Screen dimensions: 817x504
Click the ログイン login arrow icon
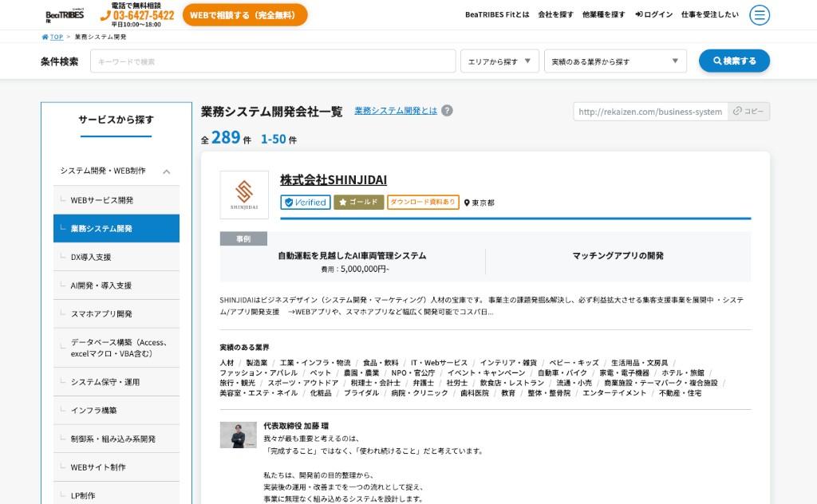[x=639, y=14]
